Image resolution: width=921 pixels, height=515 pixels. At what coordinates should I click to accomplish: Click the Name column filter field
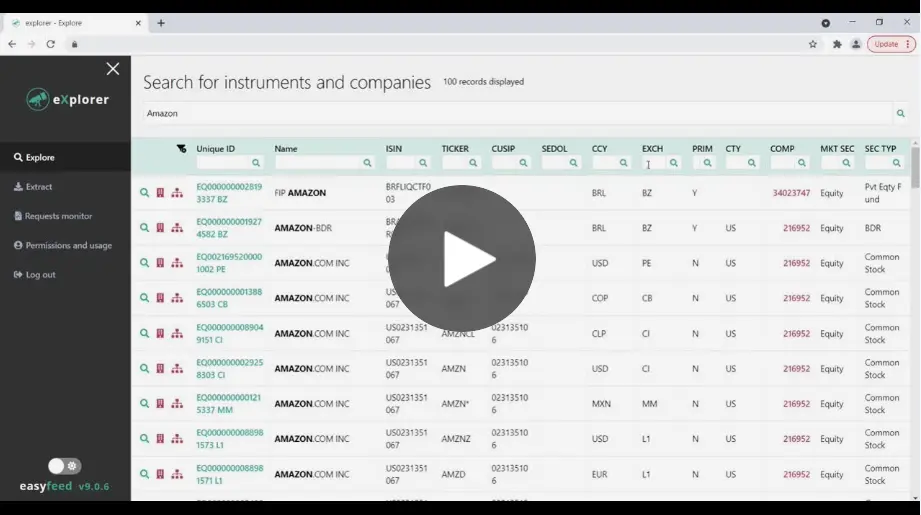pos(318,163)
